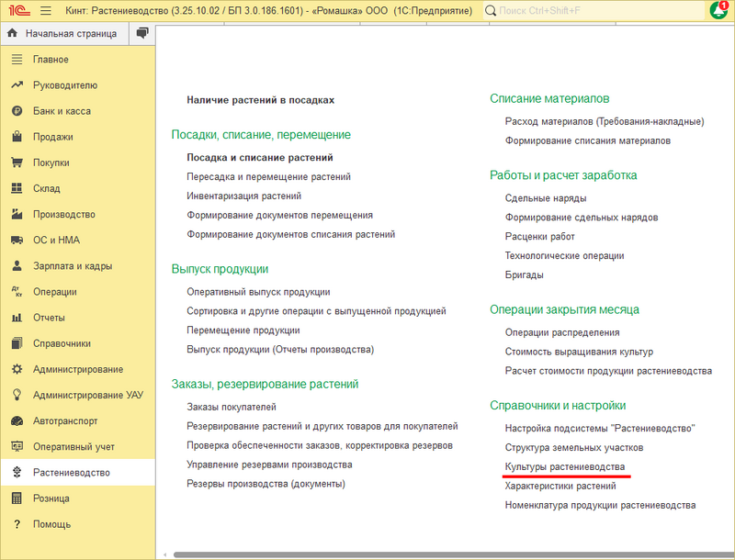Open the Склад section icon

pos(18,189)
